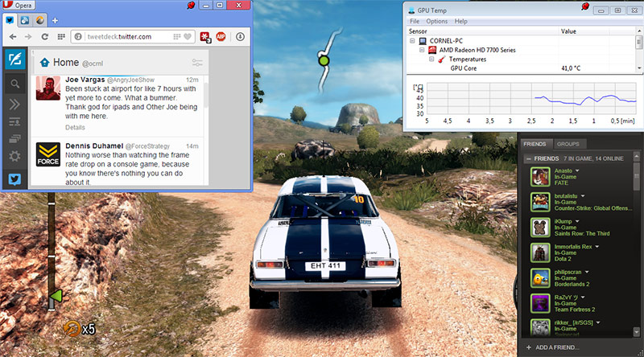Click the stacked columns icon in TweetDeck sidebar
The width and height of the screenshot is (644, 357).
coord(14,138)
